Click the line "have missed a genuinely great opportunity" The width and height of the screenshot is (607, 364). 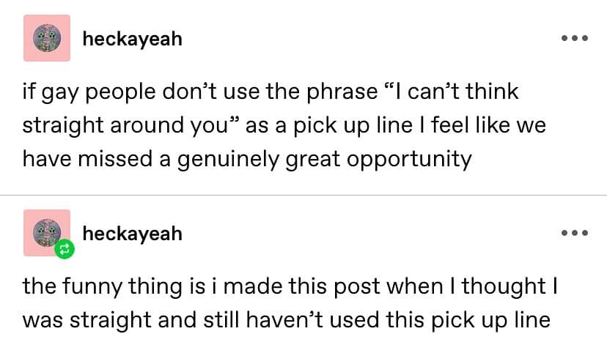pos(247,159)
